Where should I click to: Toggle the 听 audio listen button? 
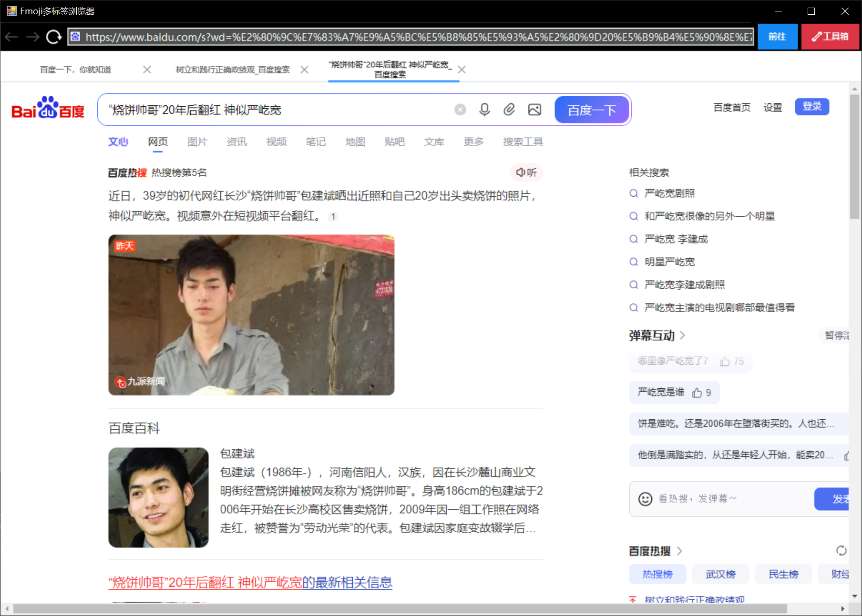pyautogui.click(x=526, y=172)
